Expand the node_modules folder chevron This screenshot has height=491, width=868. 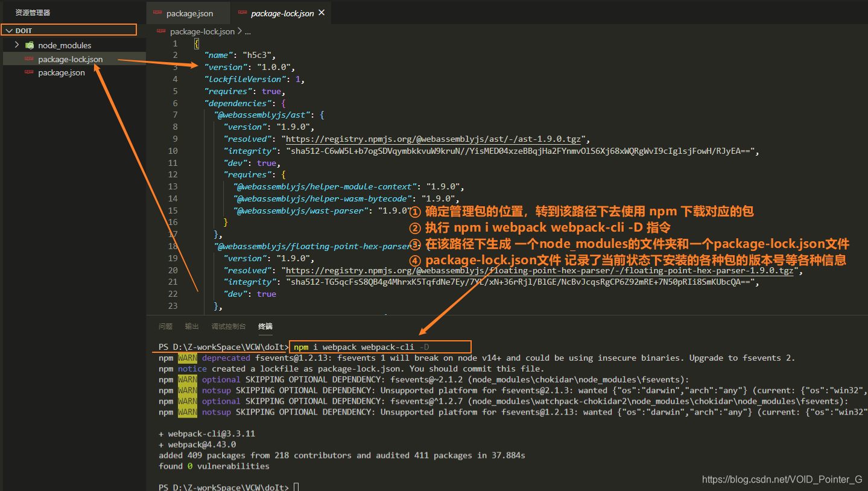pos(17,45)
